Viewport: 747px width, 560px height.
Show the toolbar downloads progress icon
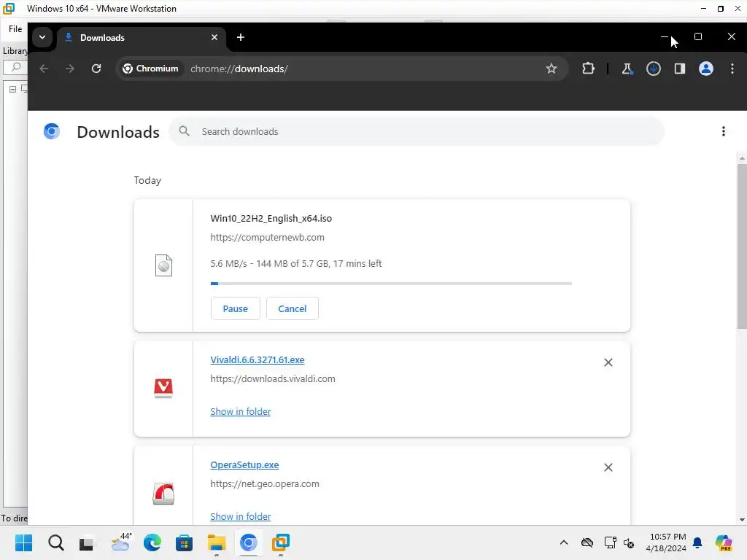(653, 69)
